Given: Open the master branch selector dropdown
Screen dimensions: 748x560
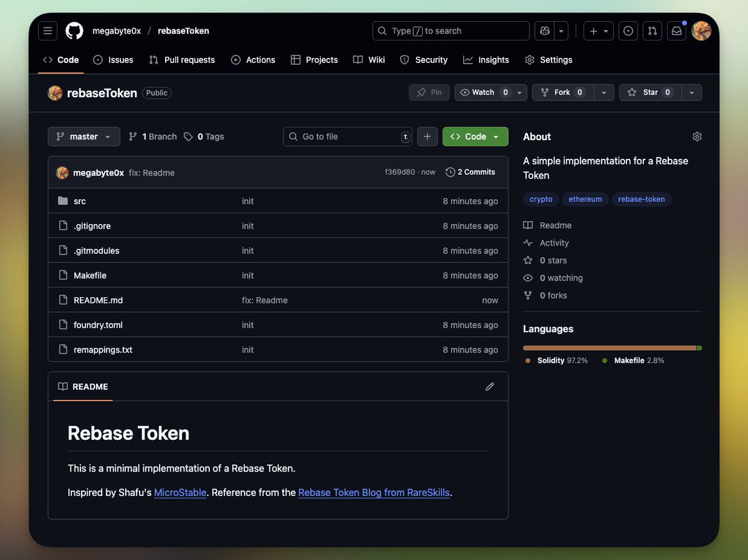Looking at the screenshot, I should click(84, 136).
